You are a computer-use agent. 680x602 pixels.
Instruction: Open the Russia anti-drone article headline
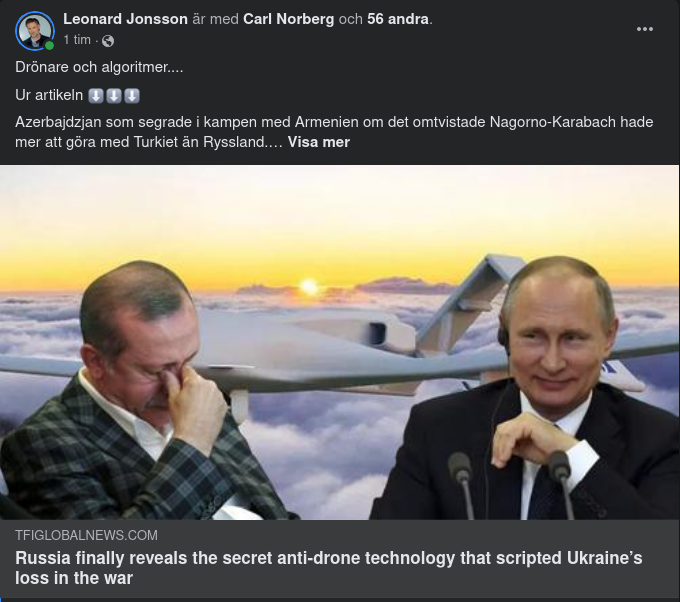(329, 568)
